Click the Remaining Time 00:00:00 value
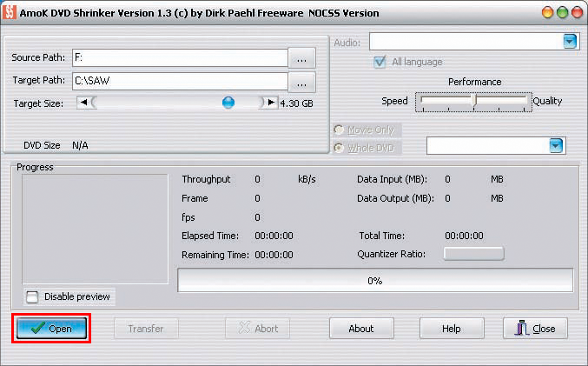This screenshot has width=588, height=366. point(274,255)
